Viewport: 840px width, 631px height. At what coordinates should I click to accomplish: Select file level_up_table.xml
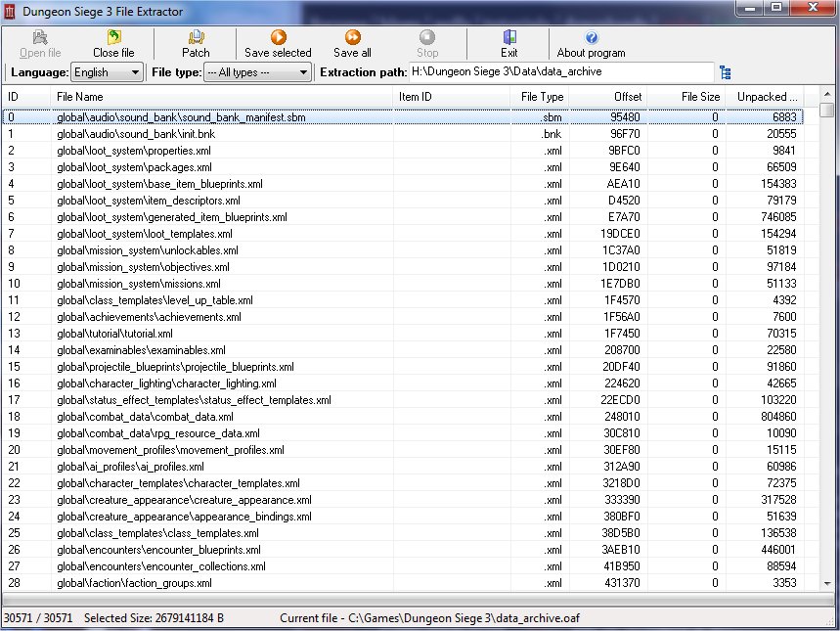pos(403,300)
